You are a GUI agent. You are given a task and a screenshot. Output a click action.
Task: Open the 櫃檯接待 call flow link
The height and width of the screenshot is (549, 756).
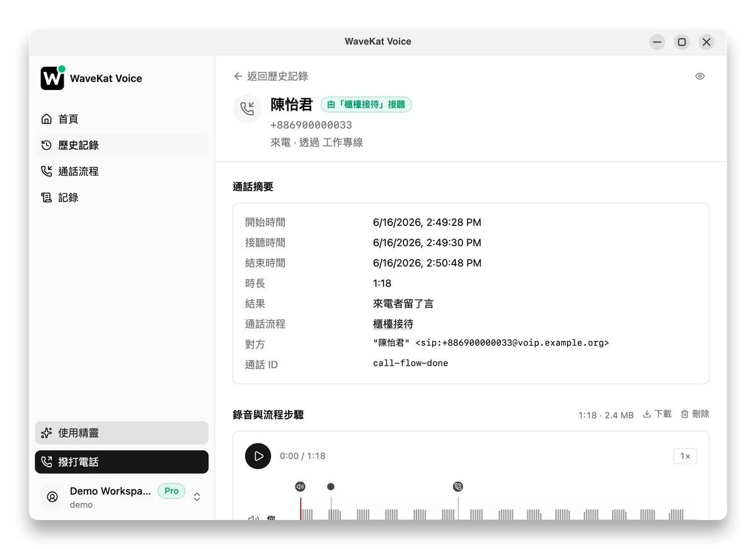pyautogui.click(x=393, y=324)
